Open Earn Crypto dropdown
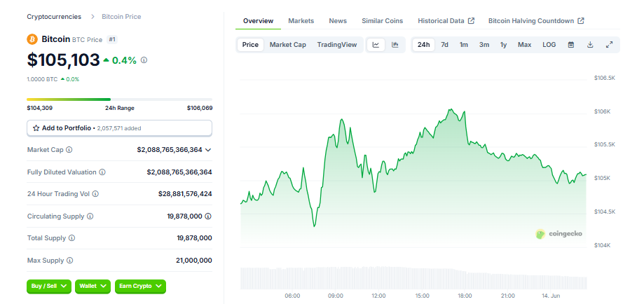Viewport: 644px width, 304px height. click(140, 286)
